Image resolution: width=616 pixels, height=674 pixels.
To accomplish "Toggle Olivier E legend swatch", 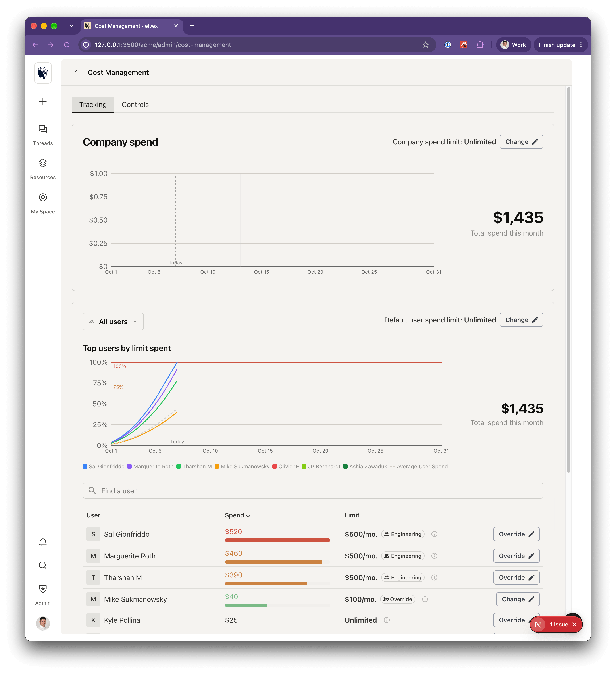I will (275, 466).
